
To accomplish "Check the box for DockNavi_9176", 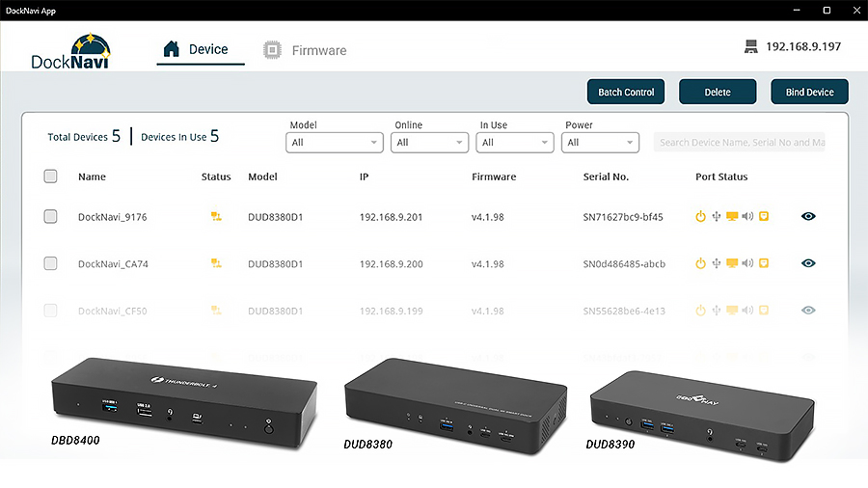I will pyautogui.click(x=51, y=217).
